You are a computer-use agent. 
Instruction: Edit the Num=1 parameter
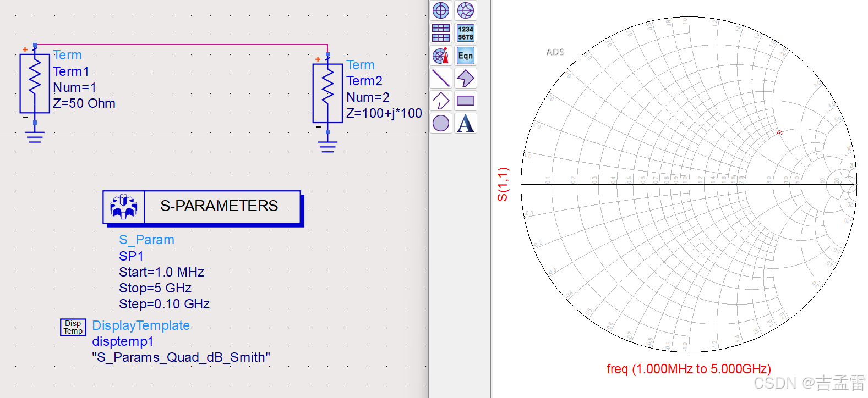[x=75, y=87]
